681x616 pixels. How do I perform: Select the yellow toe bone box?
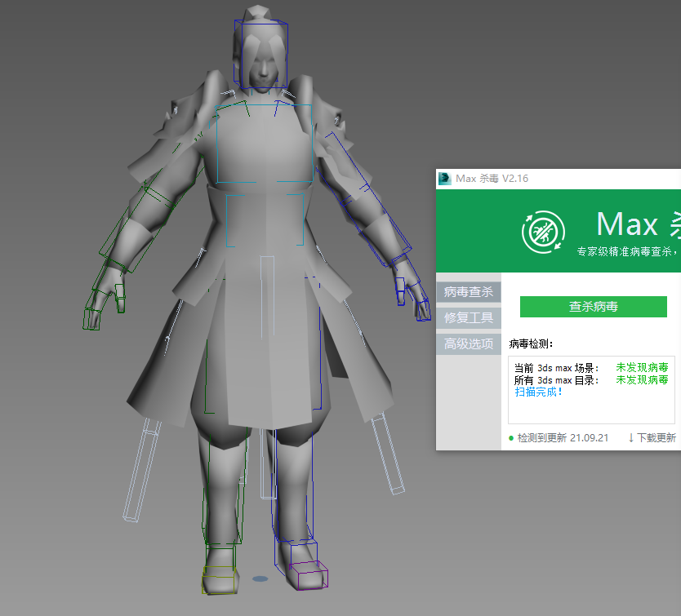220,580
